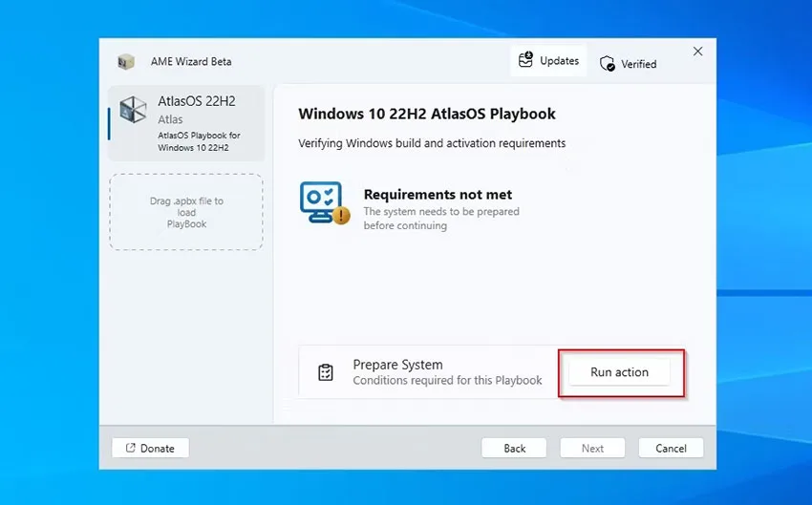Click the Prepare System row title
Image resolution: width=812 pixels, height=505 pixels.
[397, 365]
